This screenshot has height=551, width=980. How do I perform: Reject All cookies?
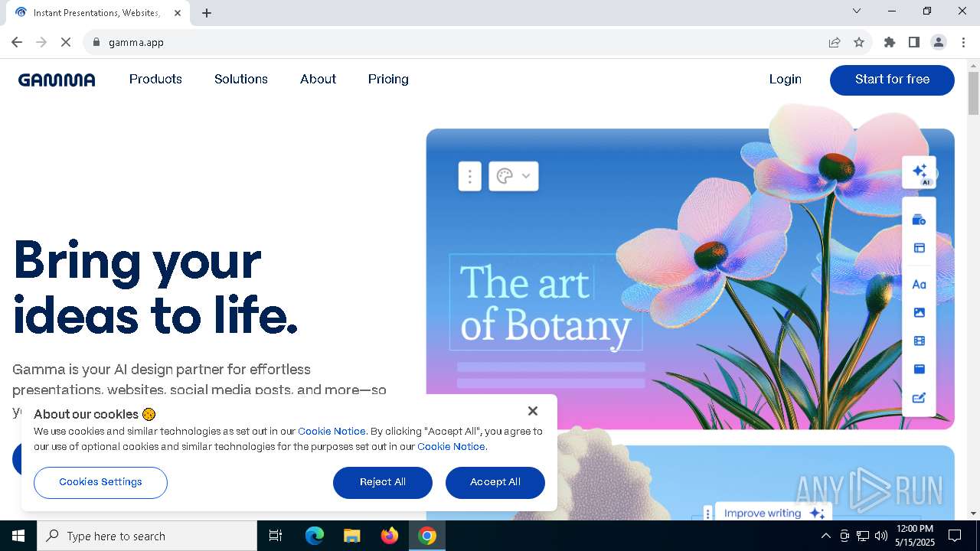tap(383, 482)
